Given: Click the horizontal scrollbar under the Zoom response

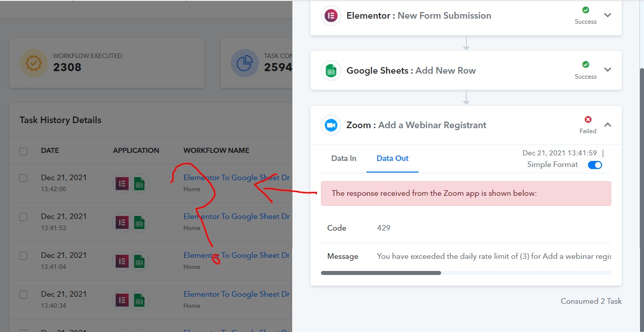Looking at the screenshot, I should 381,273.
